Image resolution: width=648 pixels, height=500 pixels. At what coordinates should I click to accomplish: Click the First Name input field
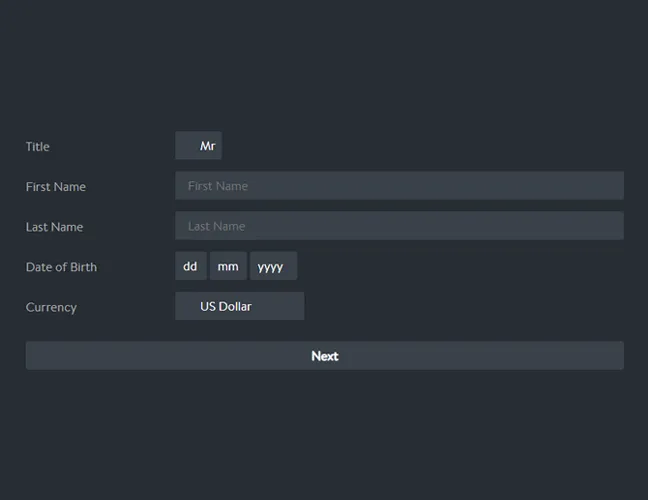tap(399, 186)
